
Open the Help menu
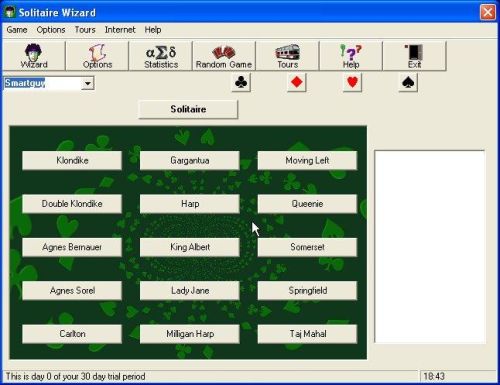pos(153,30)
